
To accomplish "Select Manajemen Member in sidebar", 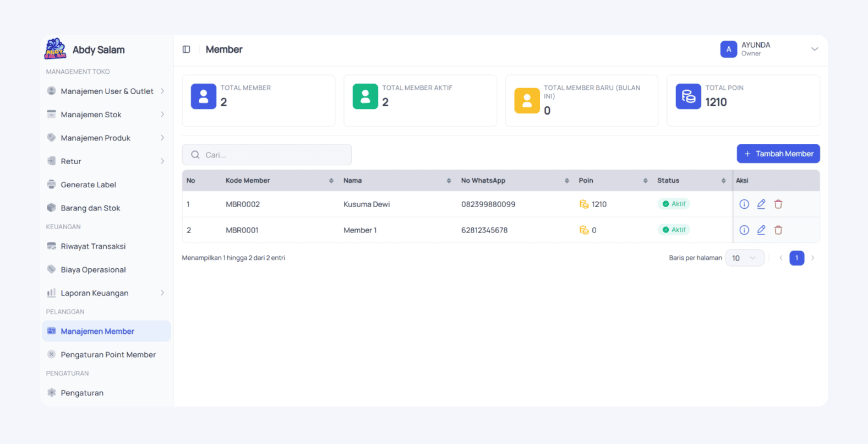I will tap(106, 331).
